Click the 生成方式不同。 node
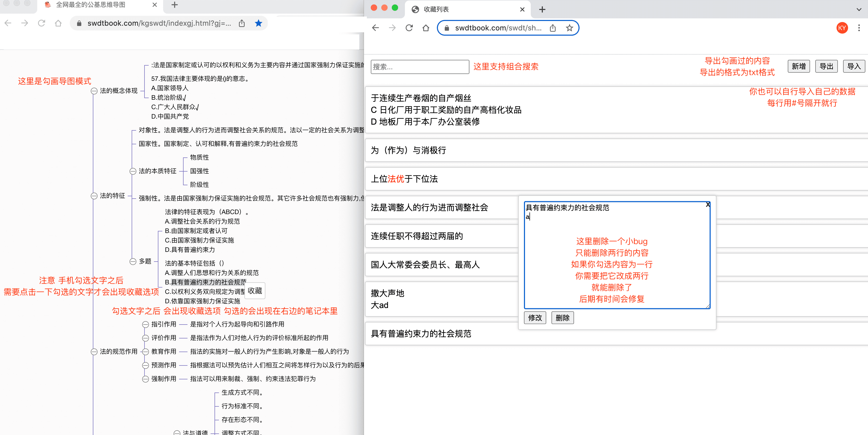The image size is (868, 435). (x=242, y=392)
